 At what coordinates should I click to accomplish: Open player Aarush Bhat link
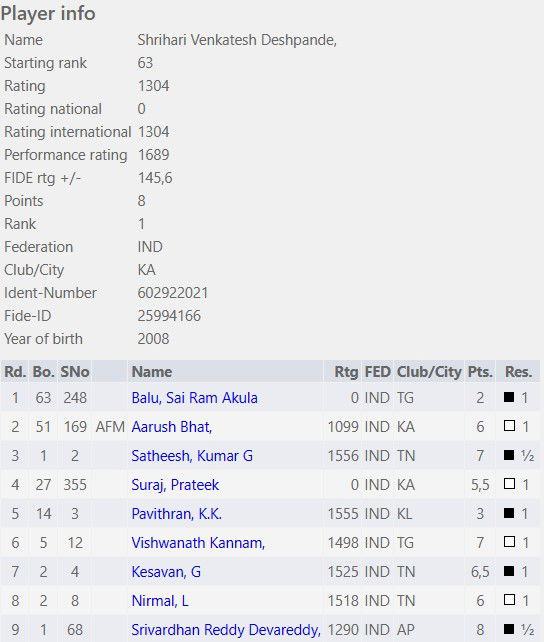tap(172, 427)
